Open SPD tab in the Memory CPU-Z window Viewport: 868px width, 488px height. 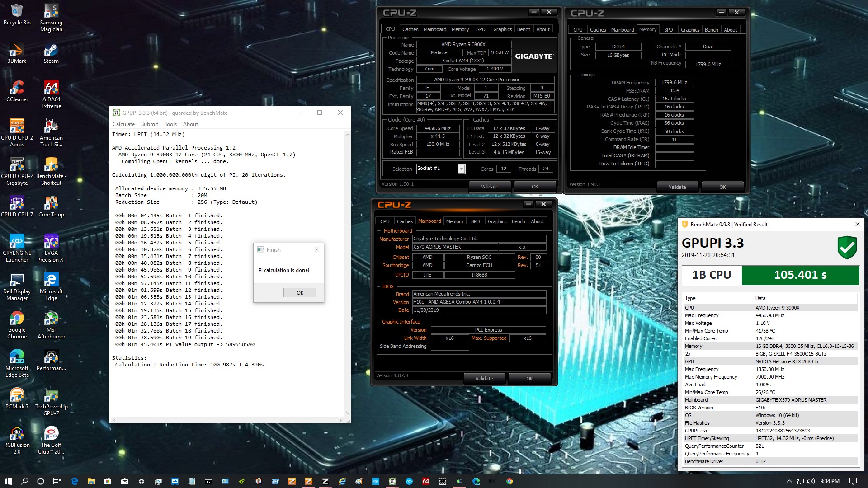click(668, 30)
